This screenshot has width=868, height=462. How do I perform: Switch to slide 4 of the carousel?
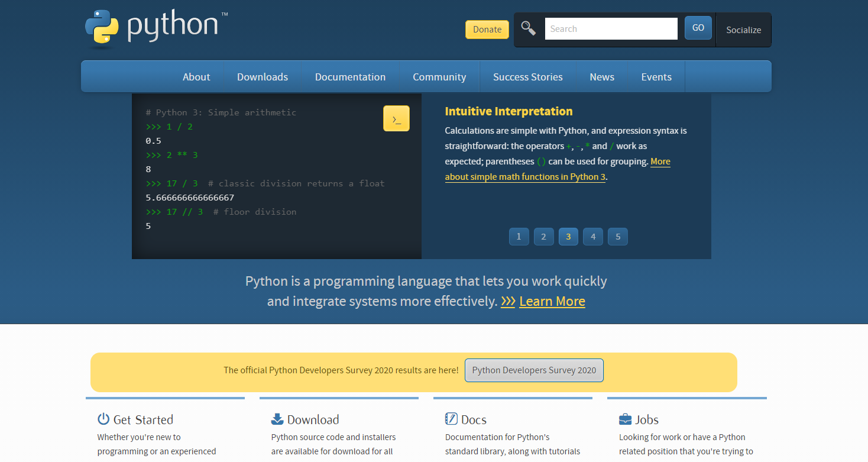[593, 237]
